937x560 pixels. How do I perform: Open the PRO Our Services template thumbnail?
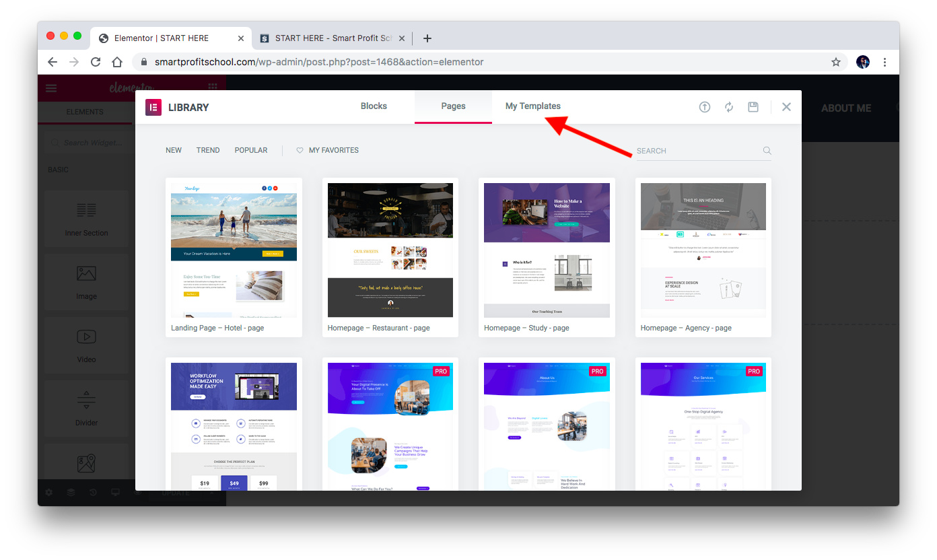[x=703, y=426]
